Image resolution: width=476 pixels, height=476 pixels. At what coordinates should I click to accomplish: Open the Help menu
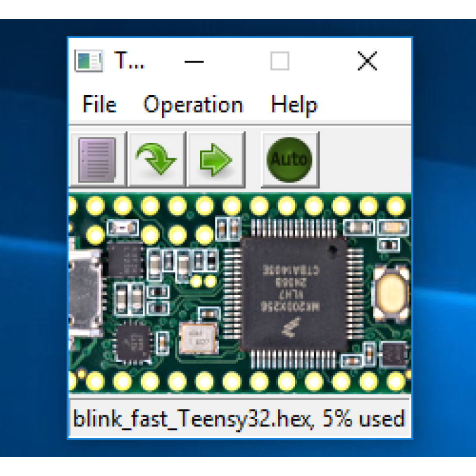point(294,105)
